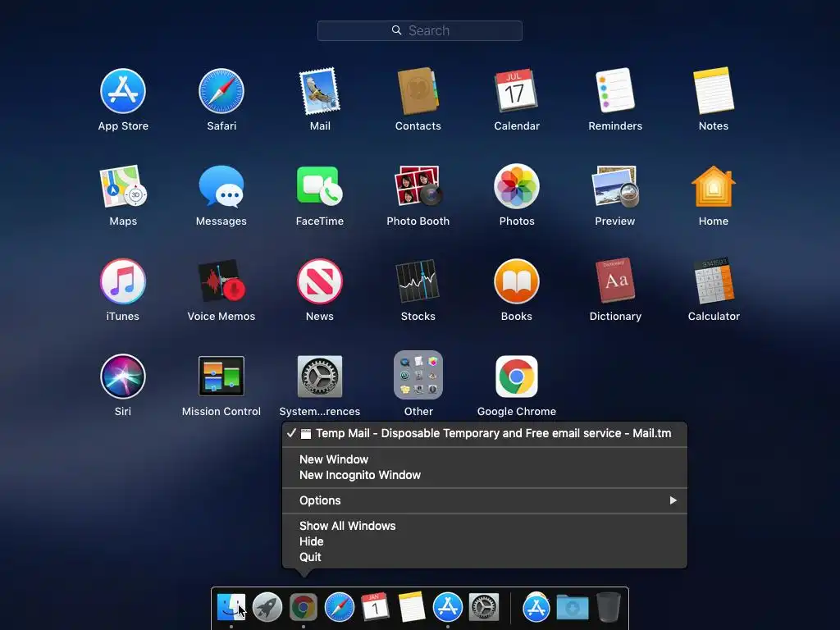Open the Downloads folder in the Dock
This screenshot has height=630, width=840.
tap(572, 608)
